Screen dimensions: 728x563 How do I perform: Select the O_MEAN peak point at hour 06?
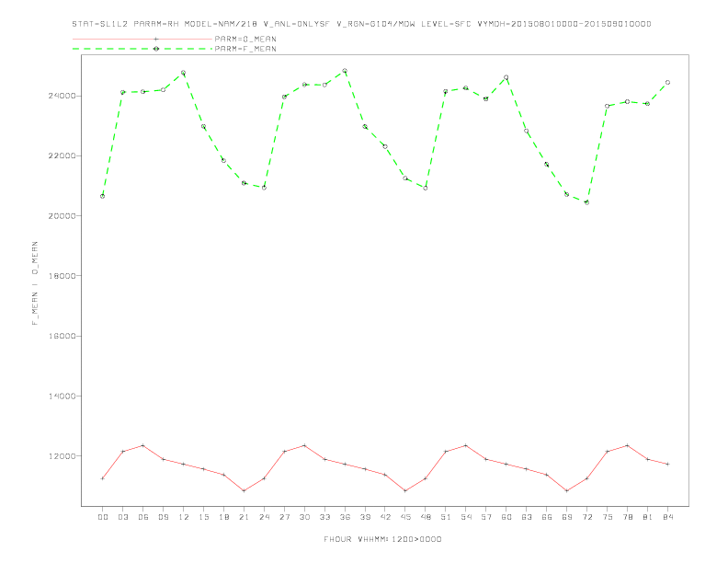pos(143,445)
